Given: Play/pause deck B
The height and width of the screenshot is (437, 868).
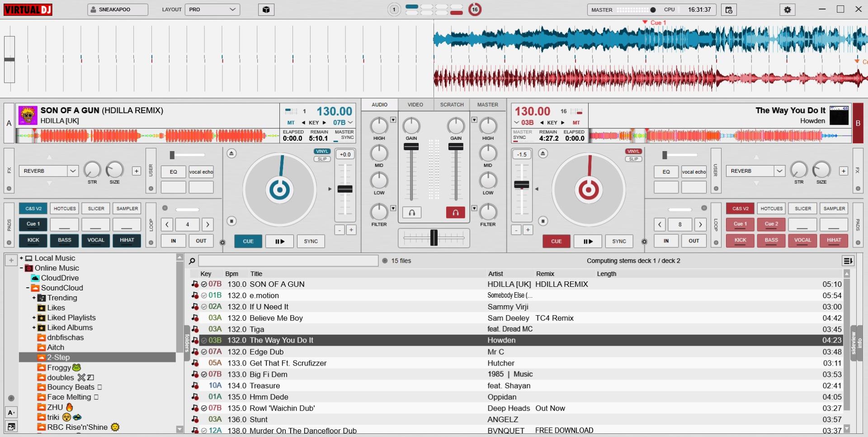Looking at the screenshot, I should [x=588, y=241].
